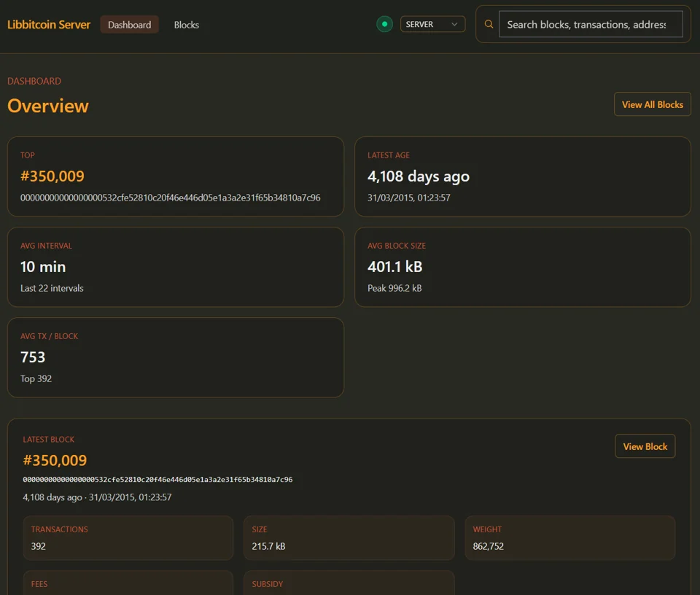700x595 pixels.
Task: Open the SERVER dropdown
Action: pyautogui.click(x=432, y=24)
